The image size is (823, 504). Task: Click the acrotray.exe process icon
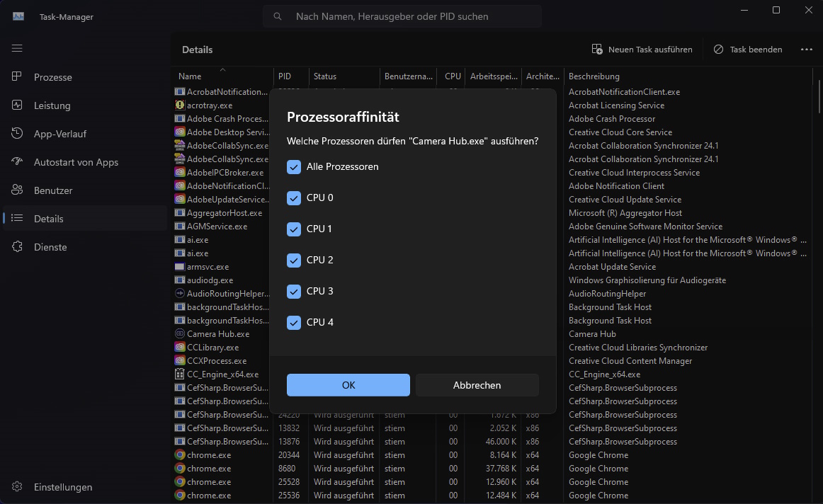tap(179, 105)
